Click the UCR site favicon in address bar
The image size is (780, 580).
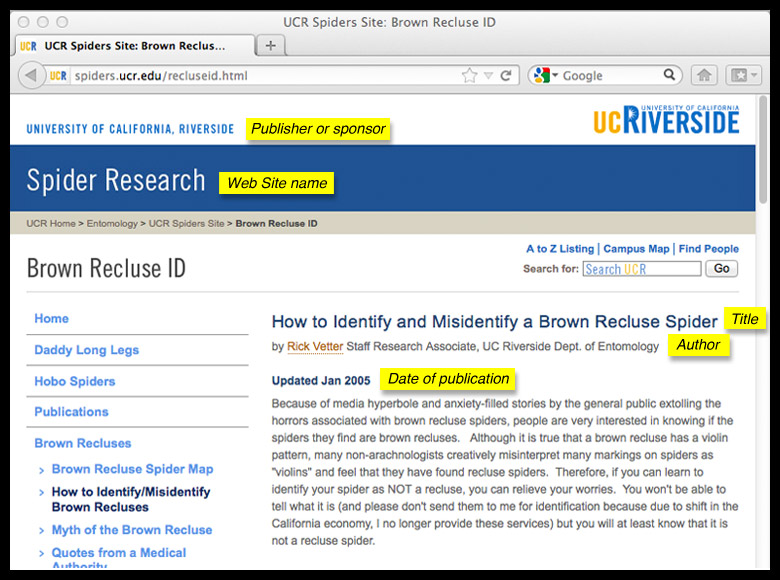point(58,75)
